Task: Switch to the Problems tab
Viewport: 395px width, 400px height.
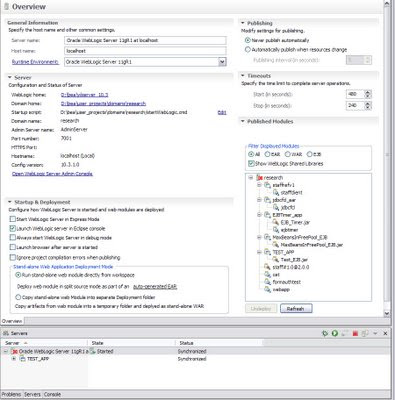Action: (x=11, y=394)
